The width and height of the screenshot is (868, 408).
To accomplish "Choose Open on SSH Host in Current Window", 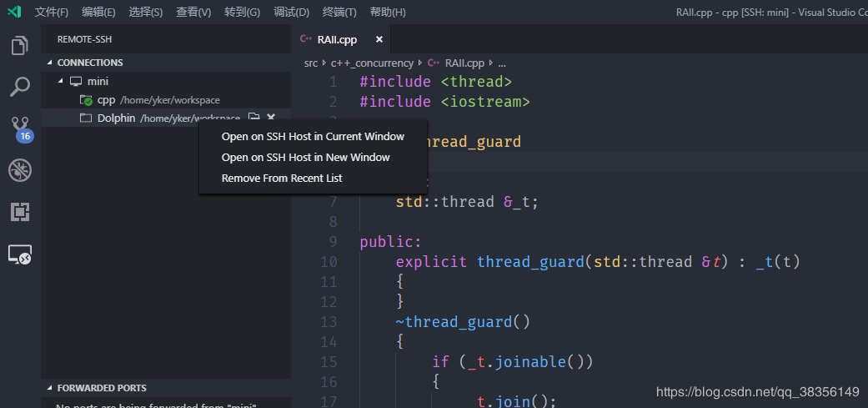I will point(313,137).
